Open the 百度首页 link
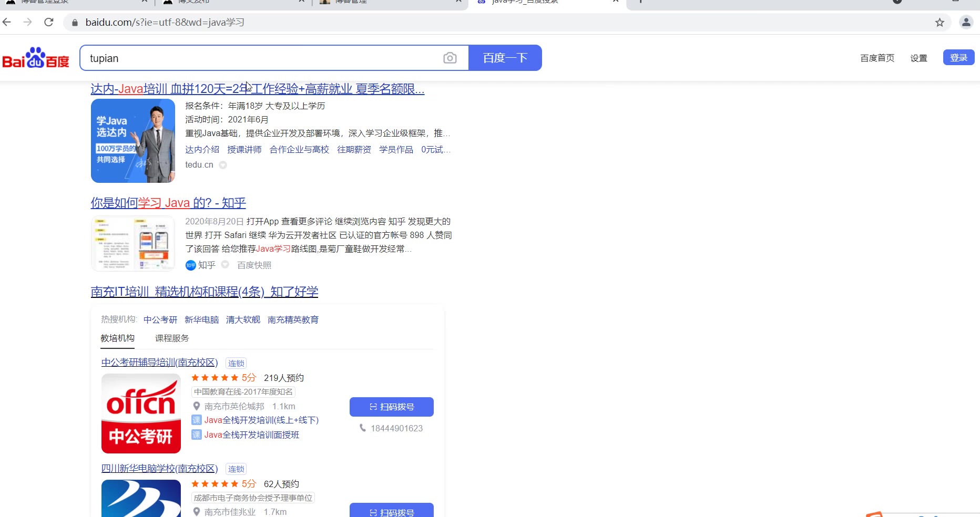The image size is (980, 517). coord(877,58)
